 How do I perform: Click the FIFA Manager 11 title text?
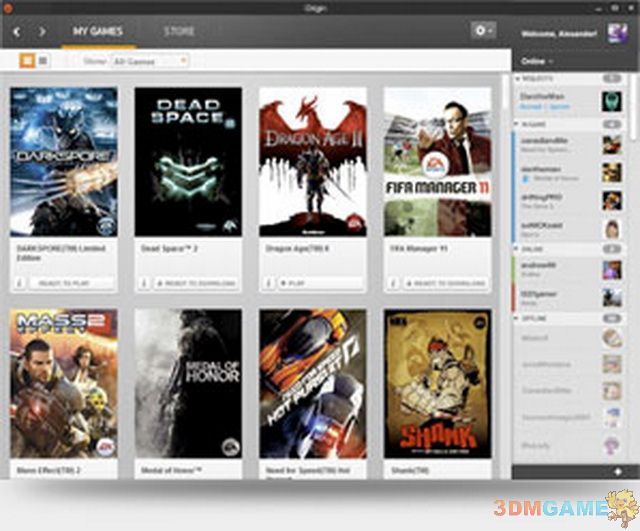click(x=419, y=248)
